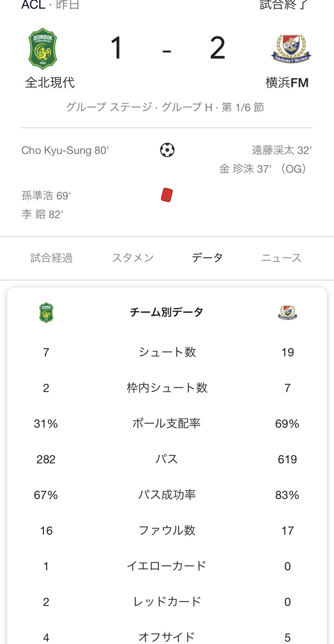The width and height of the screenshot is (334, 644).
Task: Tap red card entry 李 鎔 82'
Action: [42, 214]
